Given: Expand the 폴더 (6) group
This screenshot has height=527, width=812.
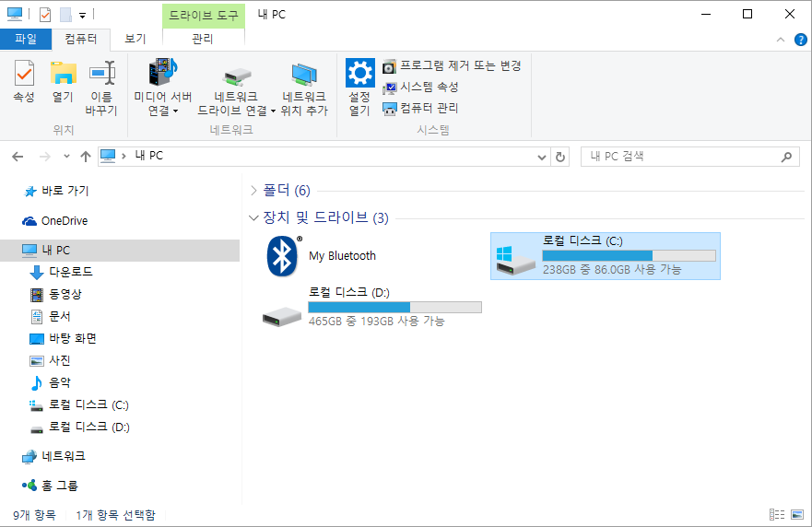Looking at the screenshot, I should (253, 191).
